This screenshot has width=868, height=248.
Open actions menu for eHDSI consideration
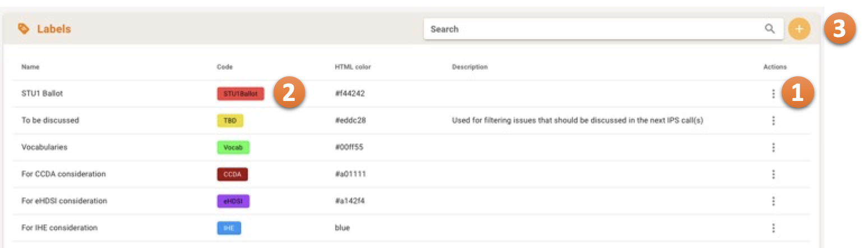(x=773, y=201)
